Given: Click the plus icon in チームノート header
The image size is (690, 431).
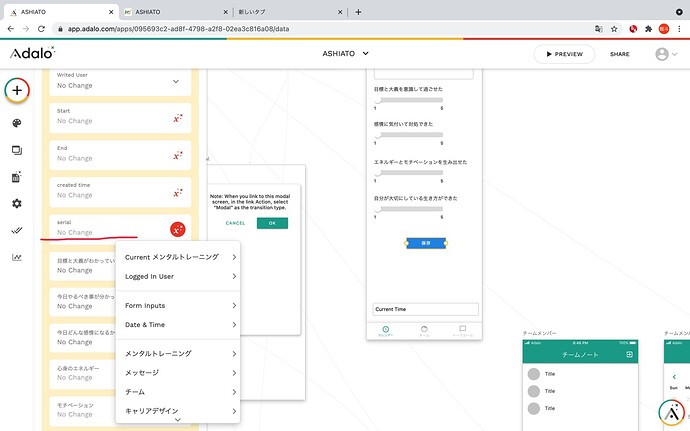Looking at the screenshot, I should [629, 354].
